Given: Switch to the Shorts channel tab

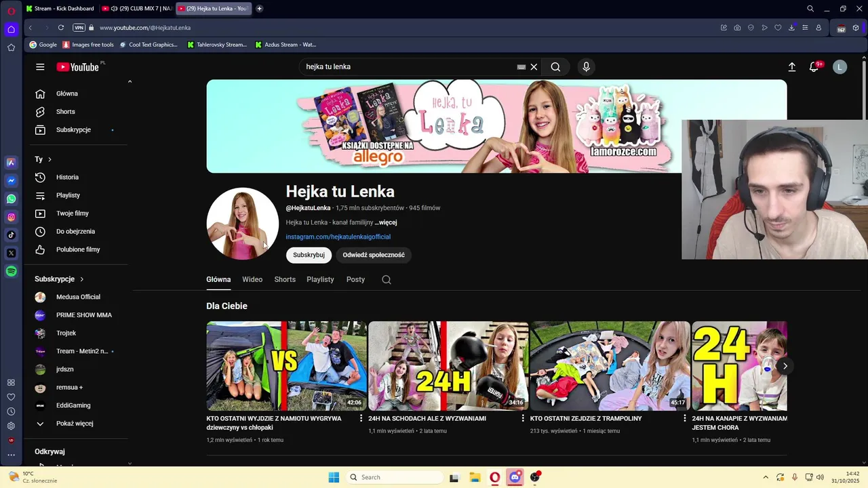Looking at the screenshot, I should pyautogui.click(x=285, y=279).
